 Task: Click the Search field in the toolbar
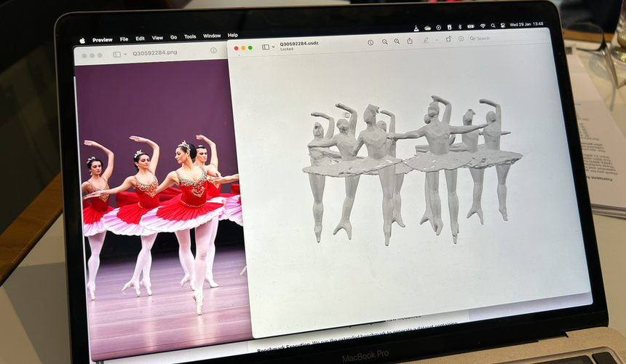click(x=507, y=38)
